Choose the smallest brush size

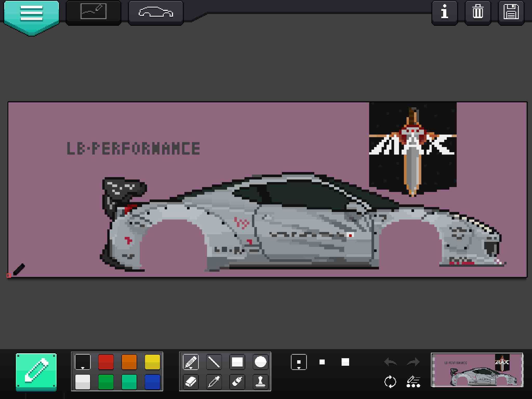[x=299, y=362]
